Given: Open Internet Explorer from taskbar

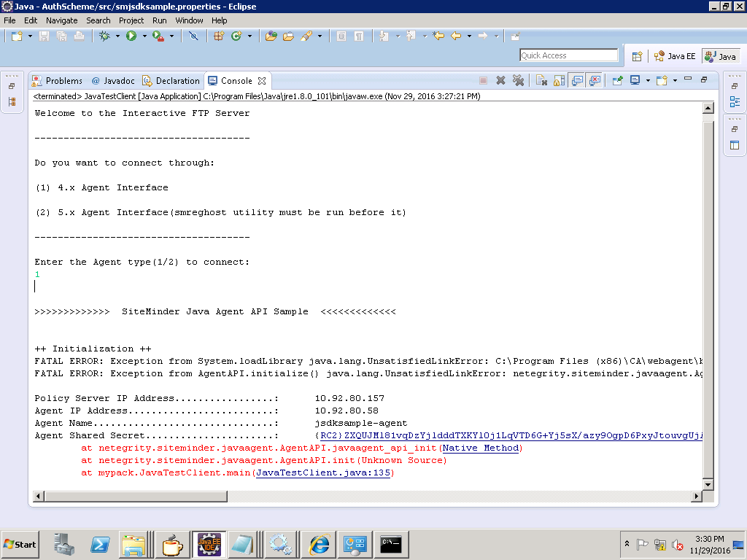Looking at the screenshot, I should point(319,544).
